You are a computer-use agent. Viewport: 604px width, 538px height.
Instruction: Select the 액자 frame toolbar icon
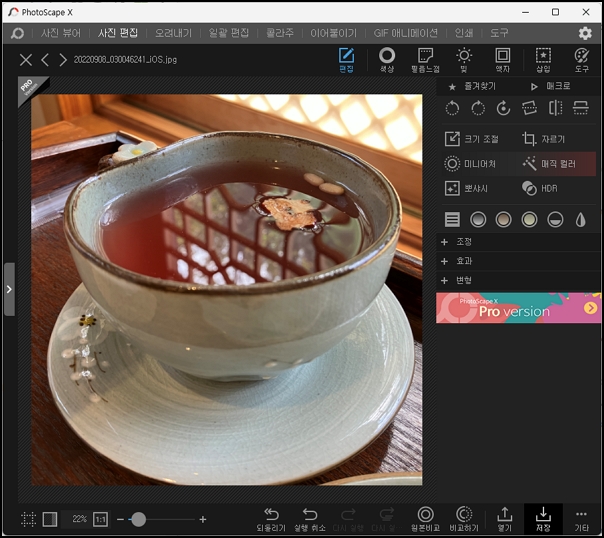pyautogui.click(x=502, y=60)
